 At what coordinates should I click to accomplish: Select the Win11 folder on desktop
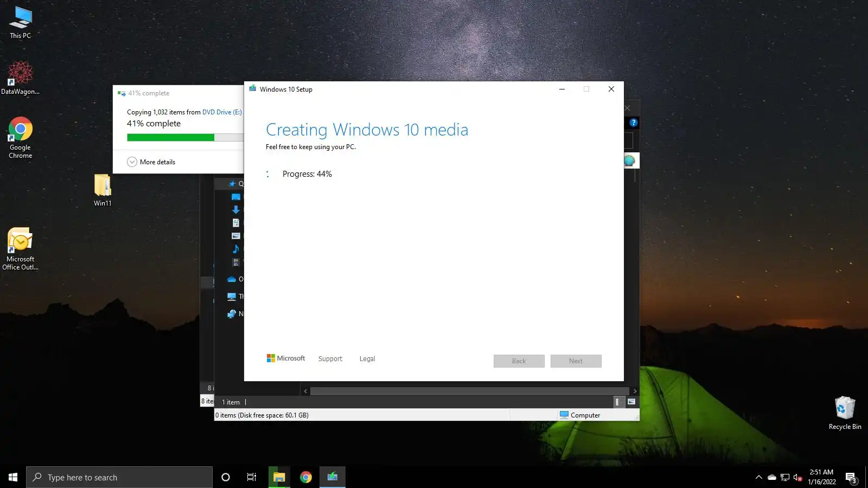click(103, 190)
